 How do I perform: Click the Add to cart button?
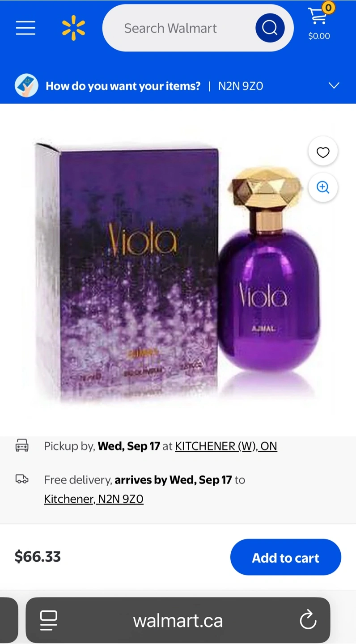pyautogui.click(x=286, y=557)
